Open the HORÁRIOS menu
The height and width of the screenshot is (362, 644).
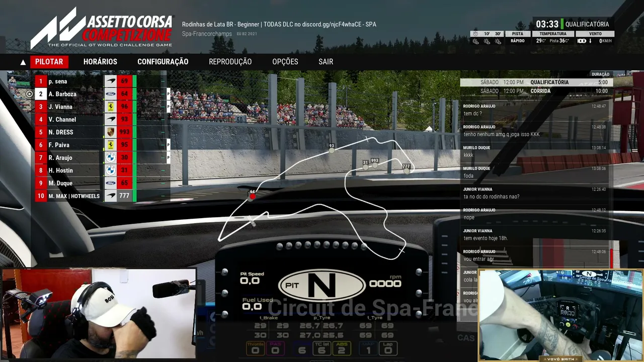pos(100,62)
